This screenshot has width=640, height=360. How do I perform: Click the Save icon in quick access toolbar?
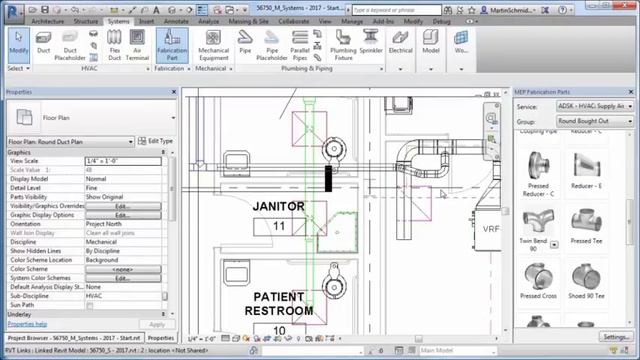(x=45, y=9)
